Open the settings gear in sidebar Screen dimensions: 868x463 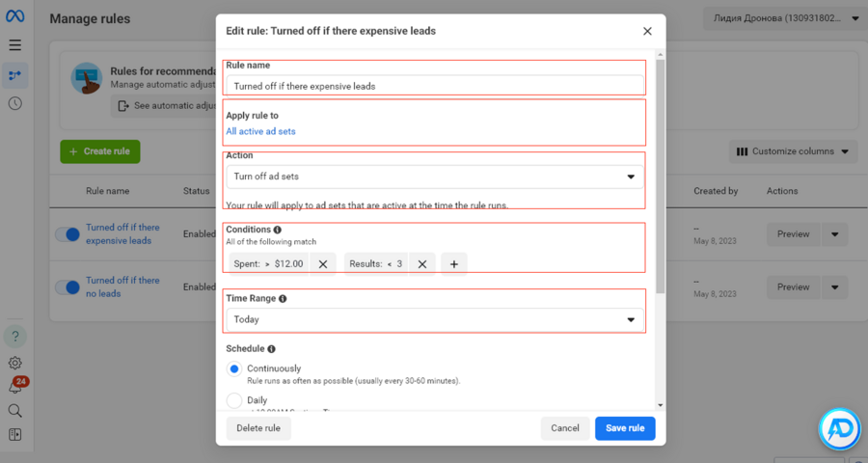14,363
